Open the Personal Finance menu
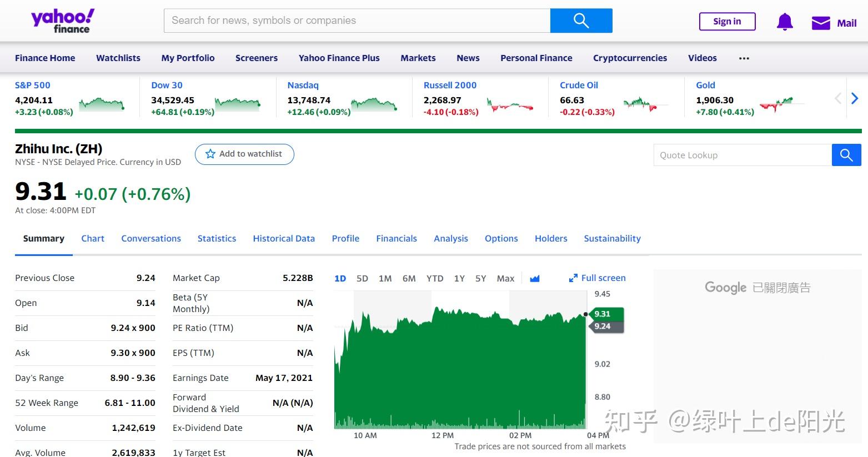 [536, 58]
